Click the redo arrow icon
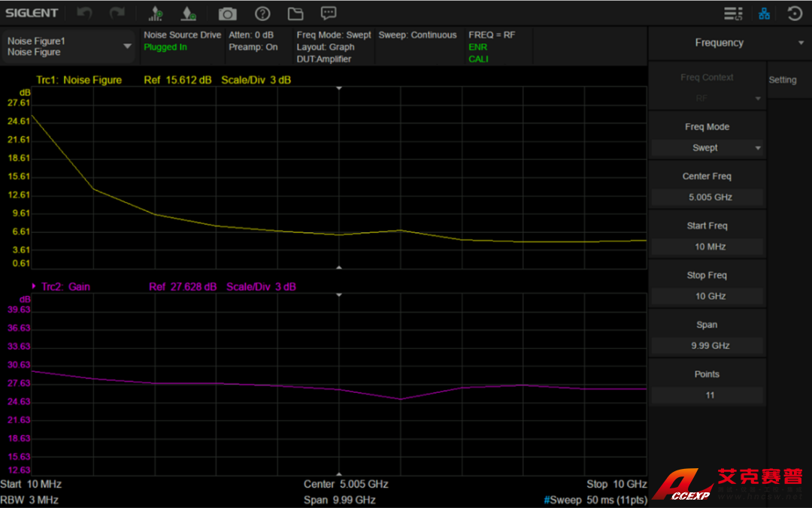Viewport: 812px width, 508px height. click(x=117, y=14)
